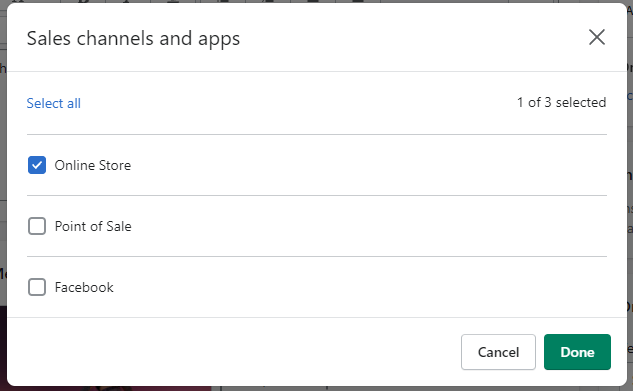
Task: Choose every channel via Select all
Action: pyautogui.click(x=54, y=103)
